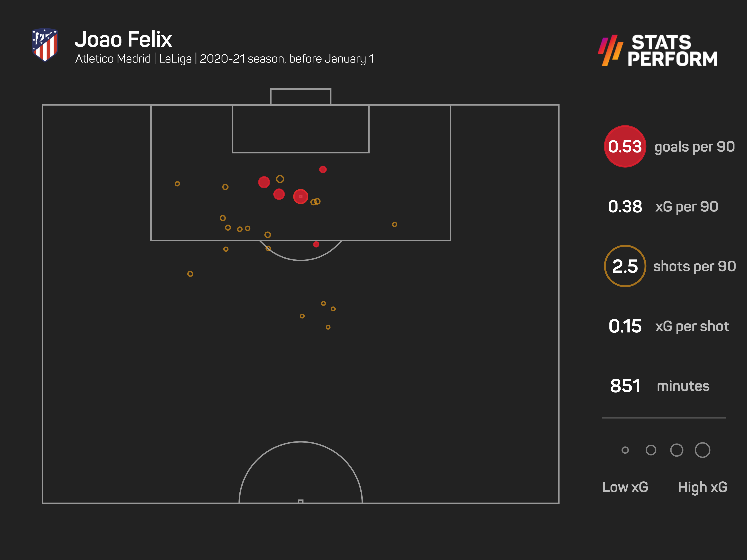
Task: Click the largest High xG legend circle
Action: pos(702,450)
